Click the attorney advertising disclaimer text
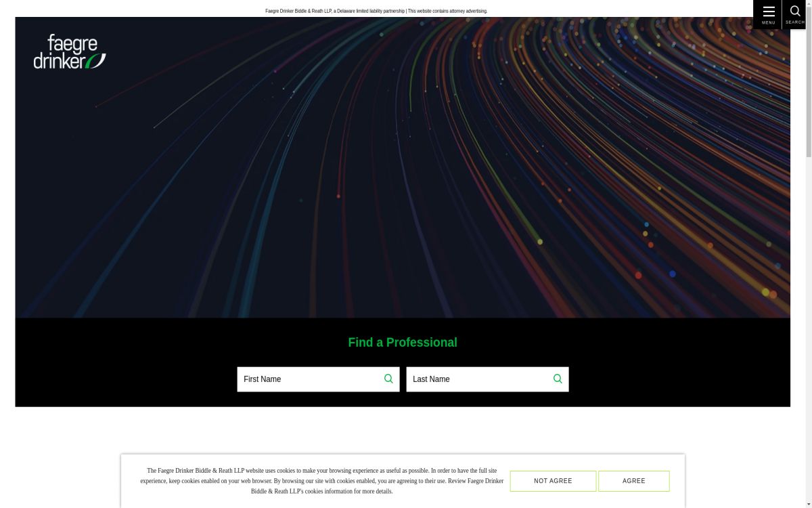 click(x=376, y=11)
